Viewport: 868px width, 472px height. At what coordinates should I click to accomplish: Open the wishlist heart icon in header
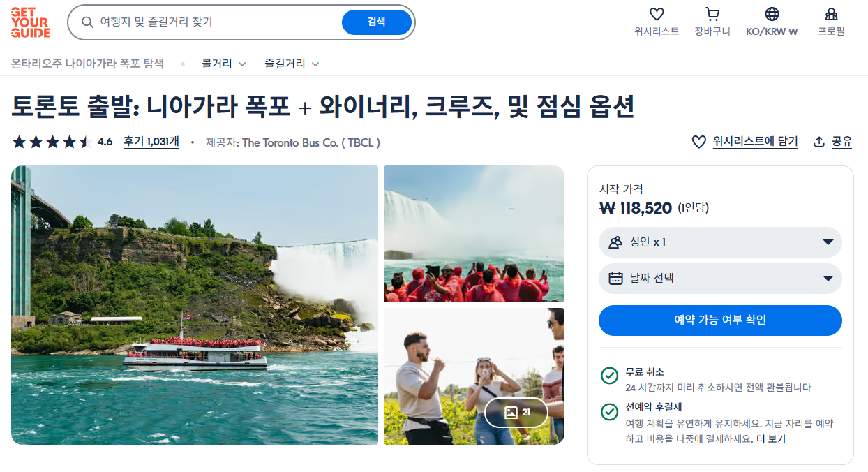point(657,14)
